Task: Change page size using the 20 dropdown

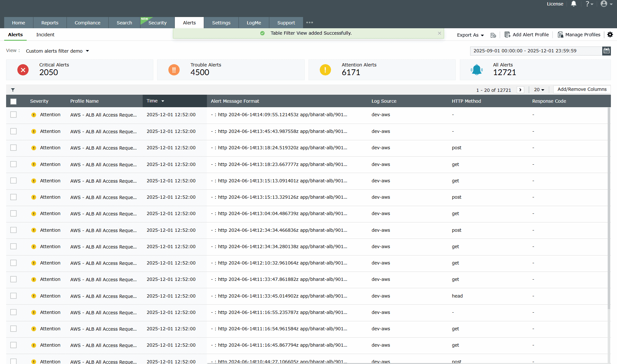Action: click(x=539, y=90)
